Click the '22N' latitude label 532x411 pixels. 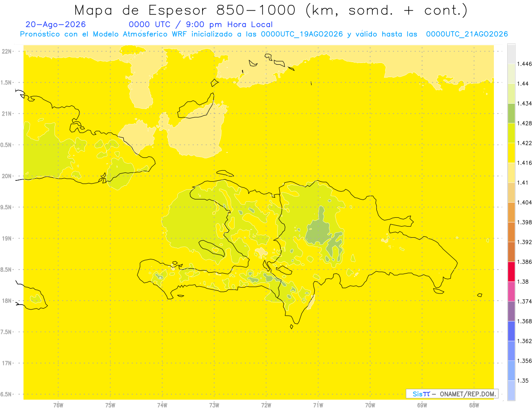(x=7, y=51)
